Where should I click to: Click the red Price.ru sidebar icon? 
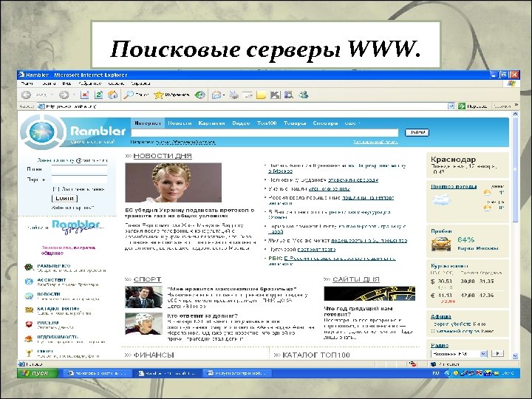tap(29, 324)
